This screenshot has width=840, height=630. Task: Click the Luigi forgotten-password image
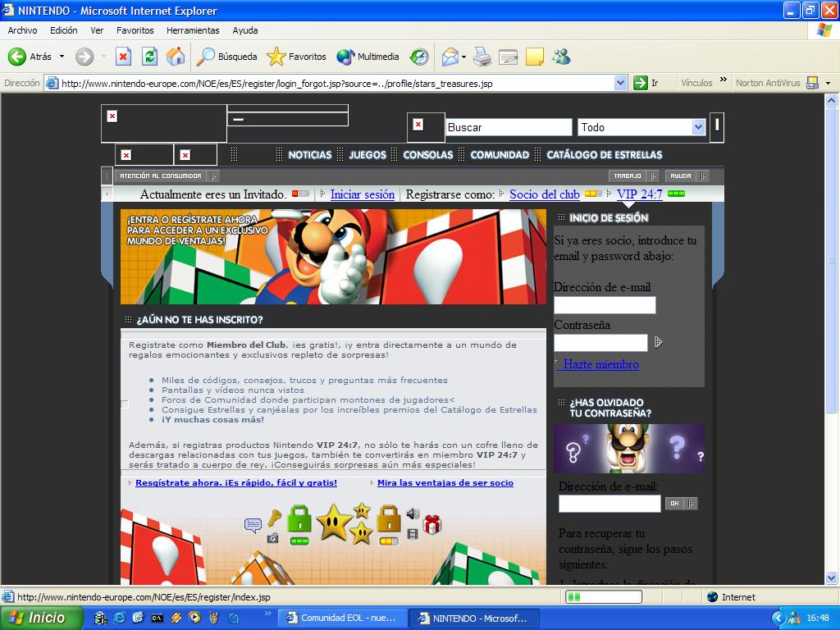(629, 449)
